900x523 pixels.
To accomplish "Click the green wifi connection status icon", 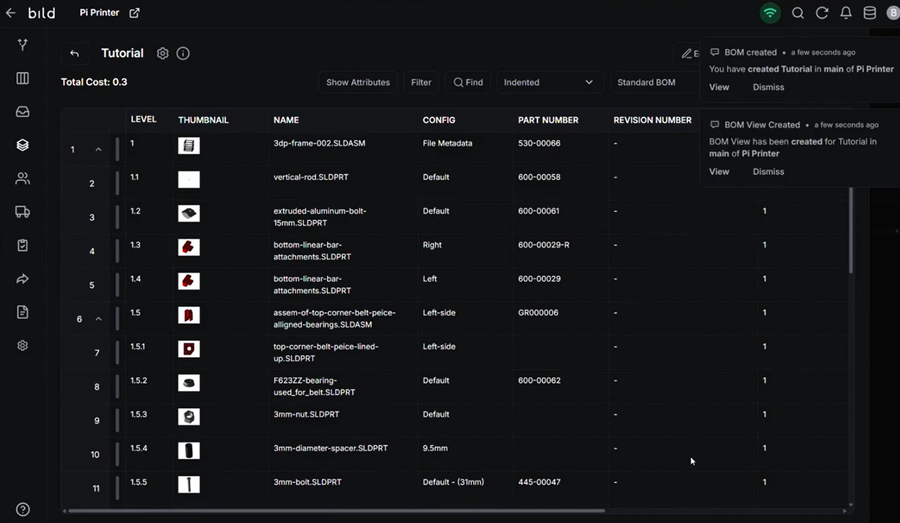I will pos(770,13).
